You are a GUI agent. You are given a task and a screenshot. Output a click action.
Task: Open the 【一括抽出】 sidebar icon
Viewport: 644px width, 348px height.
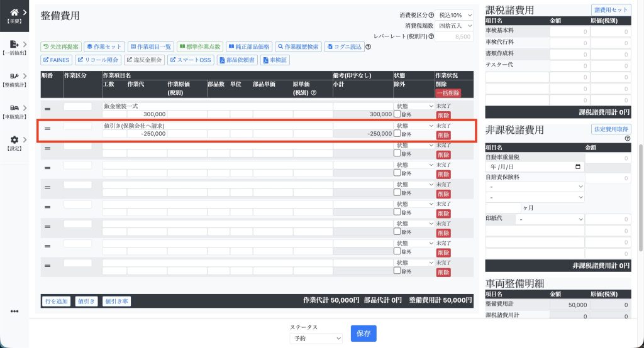14,44
